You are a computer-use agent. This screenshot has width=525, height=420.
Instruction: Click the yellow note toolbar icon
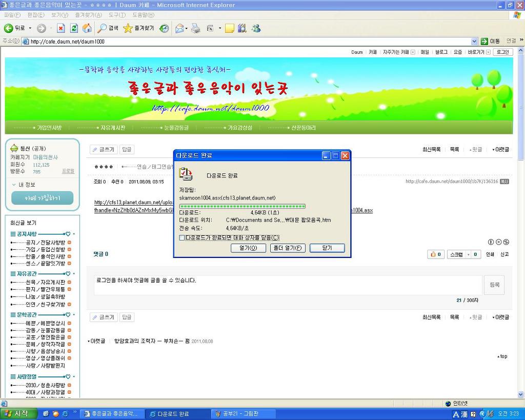(x=229, y=29)
